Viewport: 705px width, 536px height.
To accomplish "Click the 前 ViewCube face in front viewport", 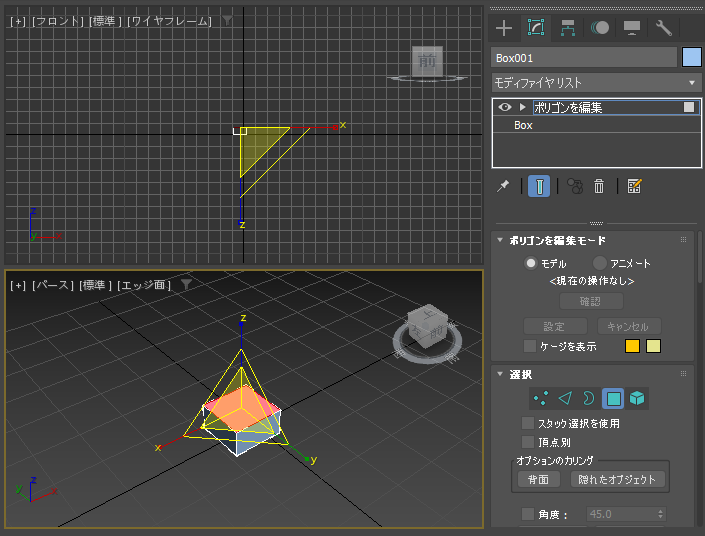I will [427, 61].
